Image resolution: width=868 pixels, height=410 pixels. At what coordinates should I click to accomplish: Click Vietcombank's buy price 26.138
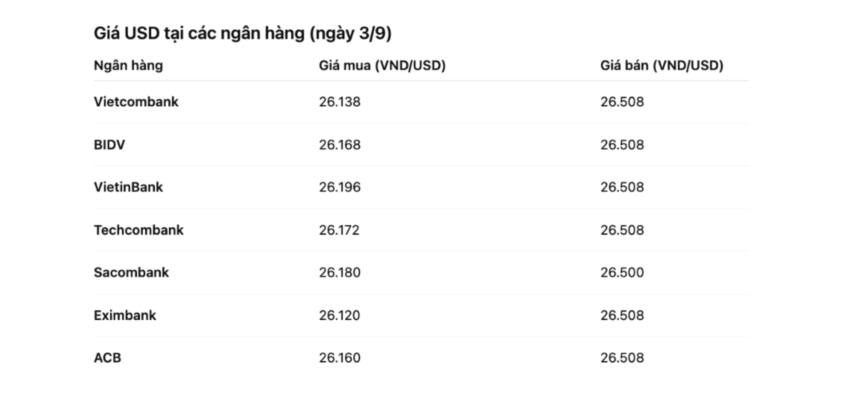click(340, 102)
